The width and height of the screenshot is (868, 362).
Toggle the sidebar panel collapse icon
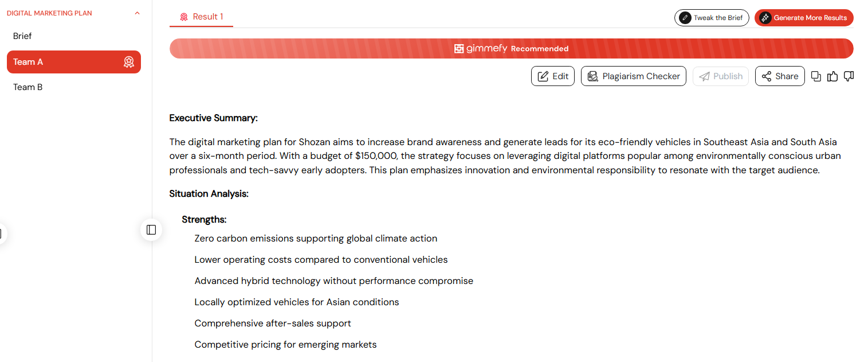[x=151, y=229]
